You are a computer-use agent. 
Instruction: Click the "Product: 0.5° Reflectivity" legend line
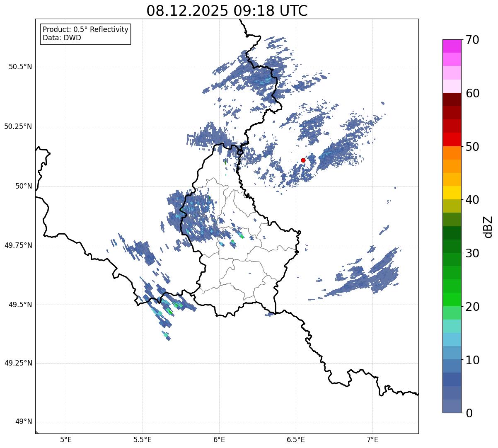[x=86, y=30]
